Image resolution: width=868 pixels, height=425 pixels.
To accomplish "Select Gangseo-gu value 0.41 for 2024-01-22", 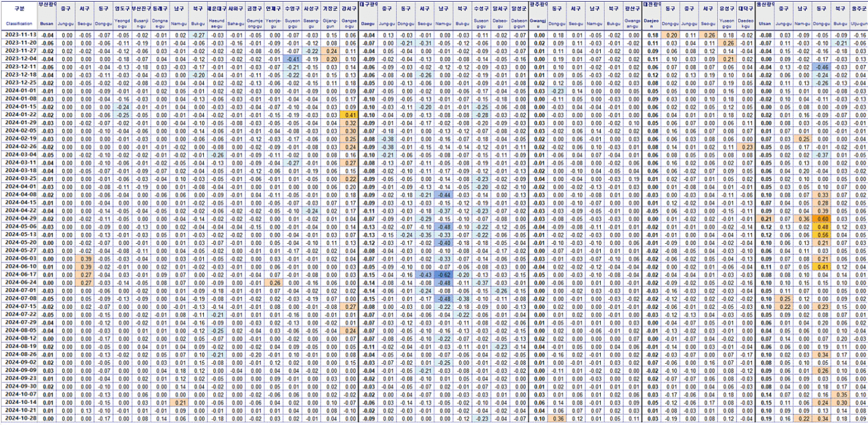I will pos(350,114).
